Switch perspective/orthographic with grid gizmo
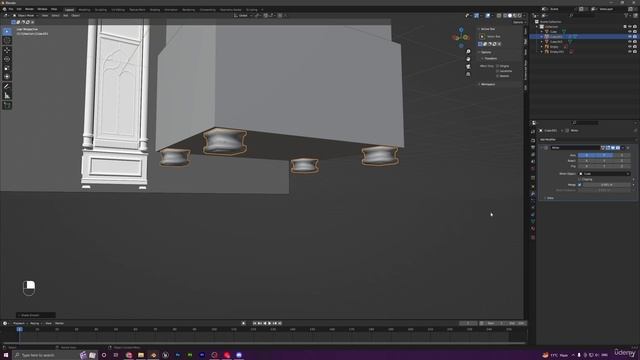640x360 pixels. (468, 74)
